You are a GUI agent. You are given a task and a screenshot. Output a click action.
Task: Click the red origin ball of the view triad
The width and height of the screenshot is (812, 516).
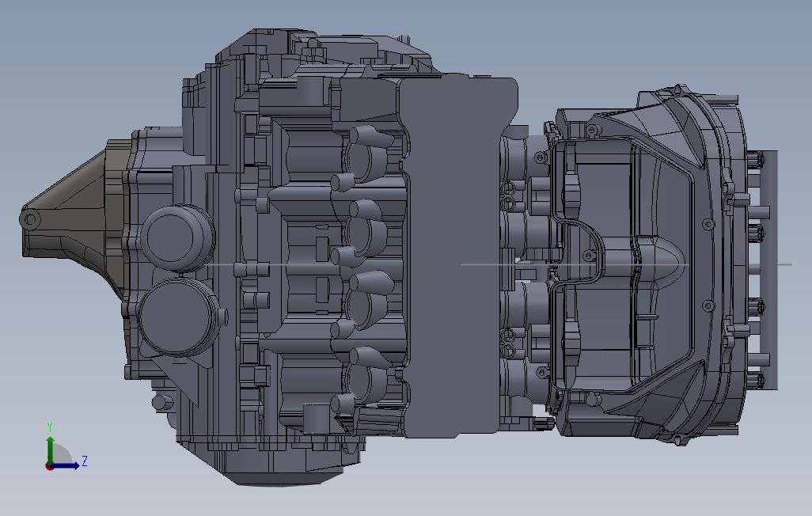[49, 467]
